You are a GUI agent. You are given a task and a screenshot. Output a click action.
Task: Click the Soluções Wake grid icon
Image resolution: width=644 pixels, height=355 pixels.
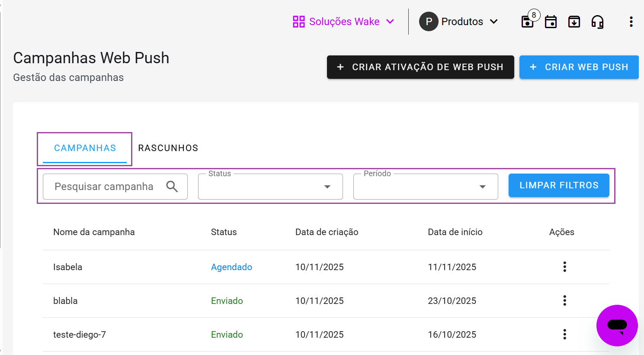click(298, 21)
